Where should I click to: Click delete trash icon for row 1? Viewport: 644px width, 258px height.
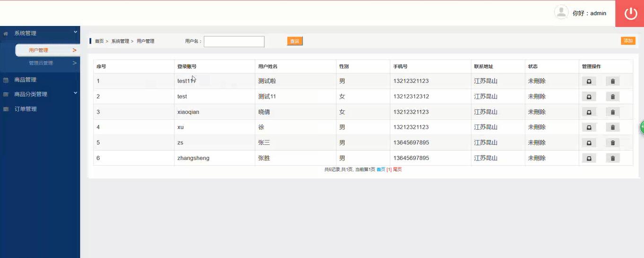coord(613,81)
